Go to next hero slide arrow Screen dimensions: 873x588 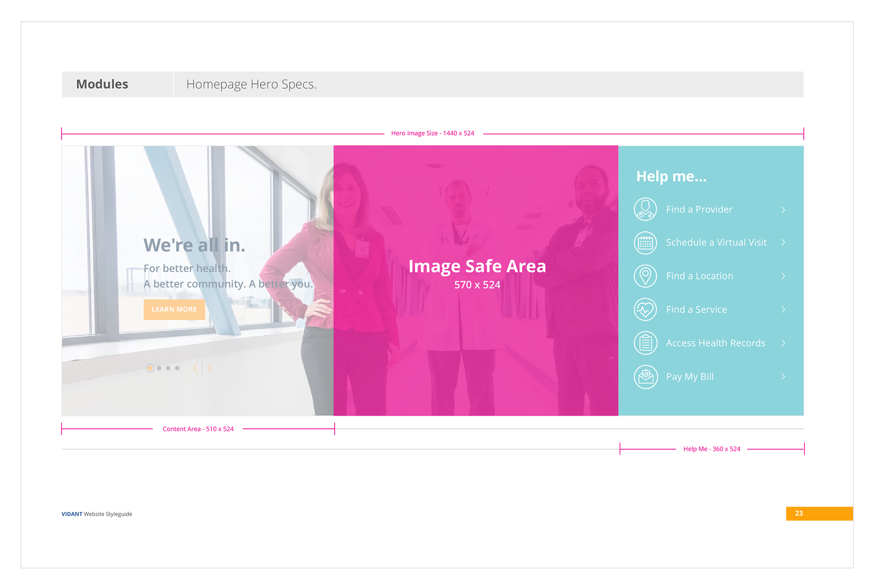coord(209,368)
